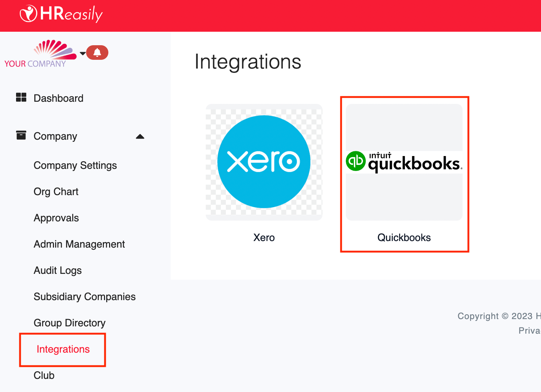
Task: Open the company switcher dropdown arrow
Action: [83, 53]
